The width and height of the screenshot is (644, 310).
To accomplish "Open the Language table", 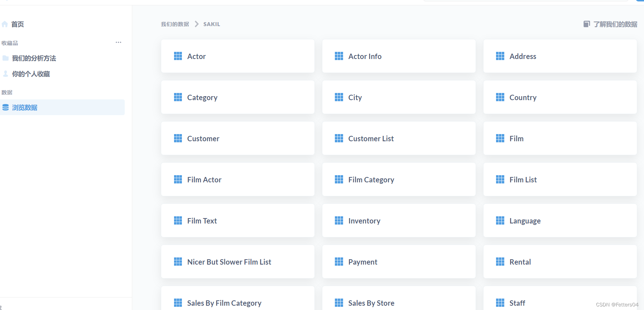I will pyautogui.click(x=560, y=221).
